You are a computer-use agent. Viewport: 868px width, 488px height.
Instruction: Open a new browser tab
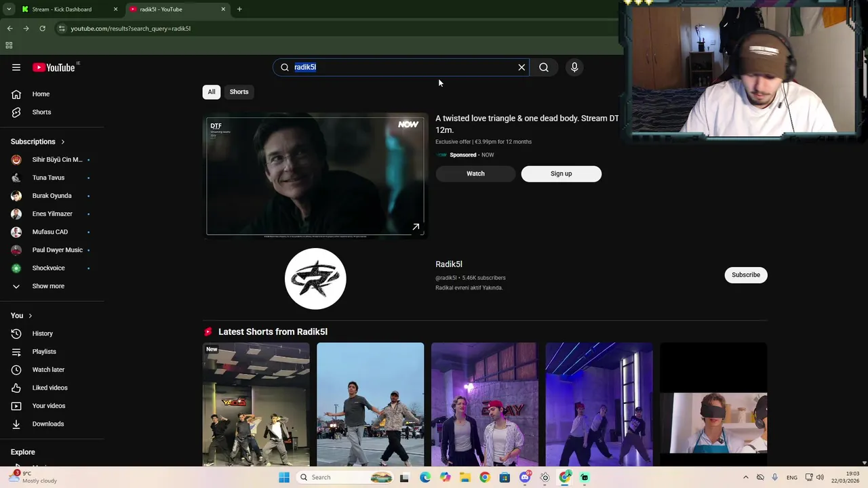tap(239, 9)
